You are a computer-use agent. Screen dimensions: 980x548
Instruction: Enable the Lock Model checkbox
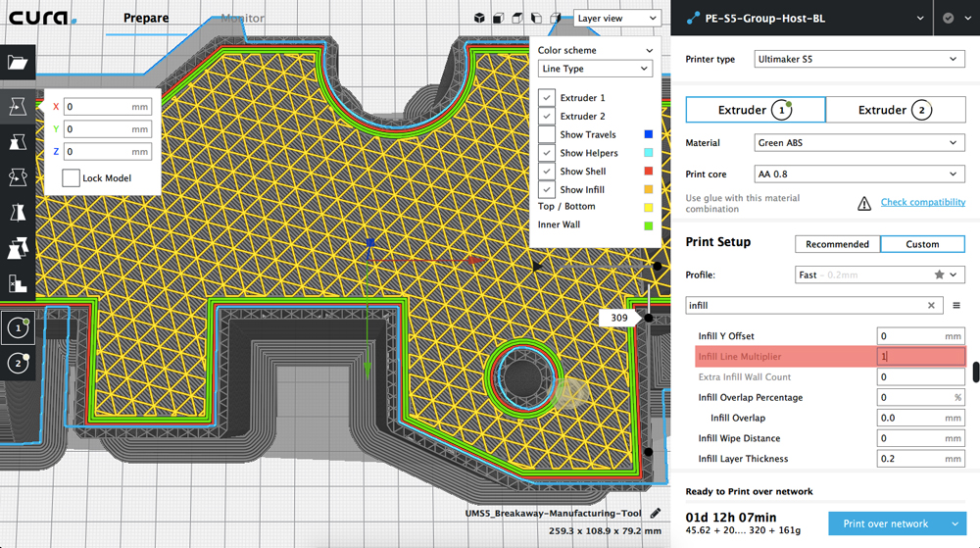[71, 178]
